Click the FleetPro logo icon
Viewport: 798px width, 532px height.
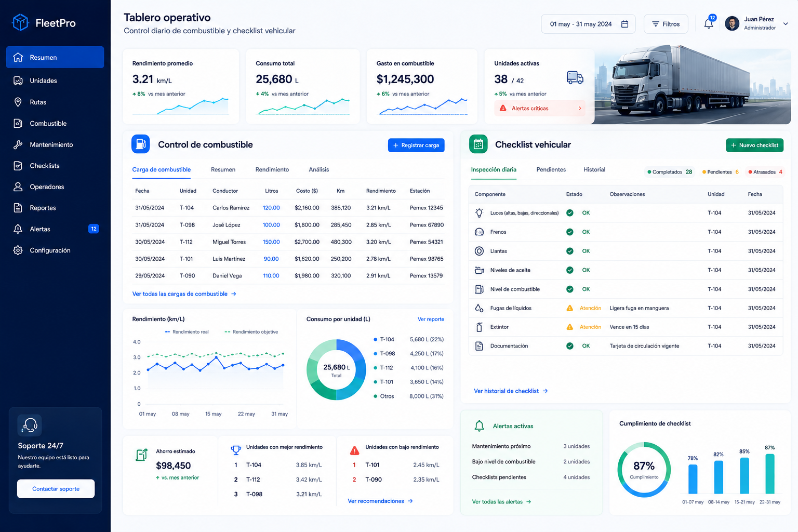(20, 22)
